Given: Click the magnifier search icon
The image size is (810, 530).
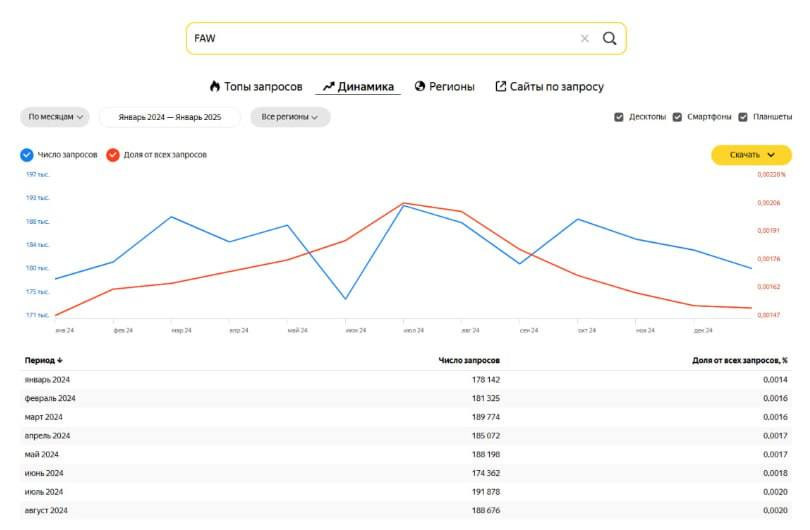Looking at the screenshot, I should 609,39.
